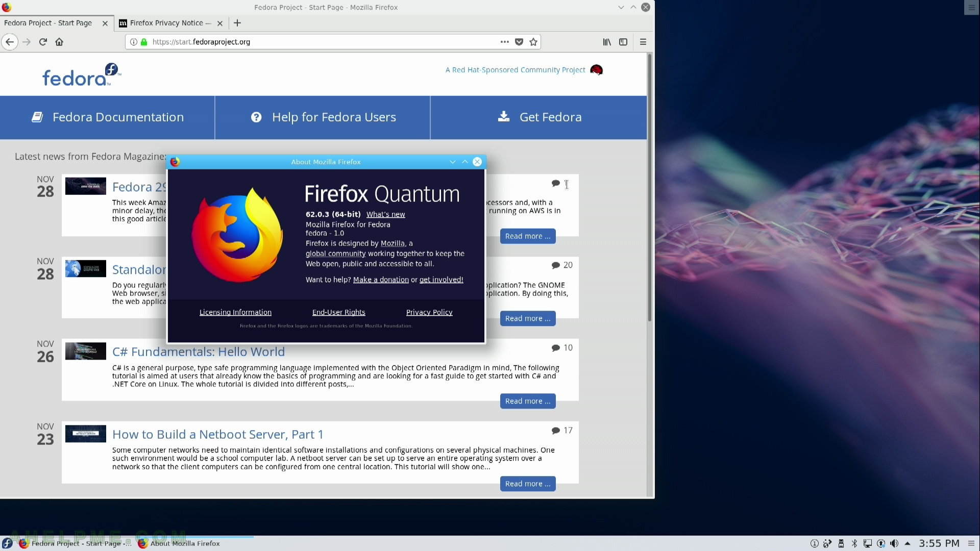Open desktop toolbox menu at top-right corner
Viewport: 980px width, 551px height.
click(x=971, y=7)
